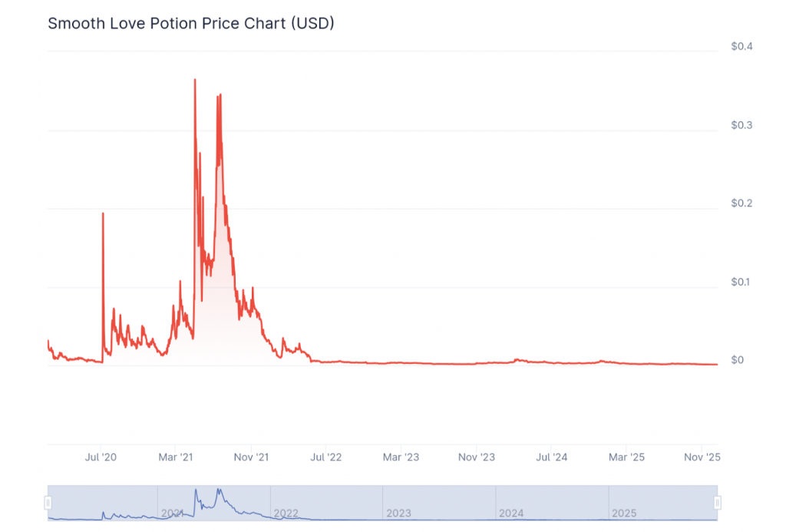786x532 pixels.
Task: Click the 2024 label in the range navigator
Action: pyautogui.click(x=511, y=512)
